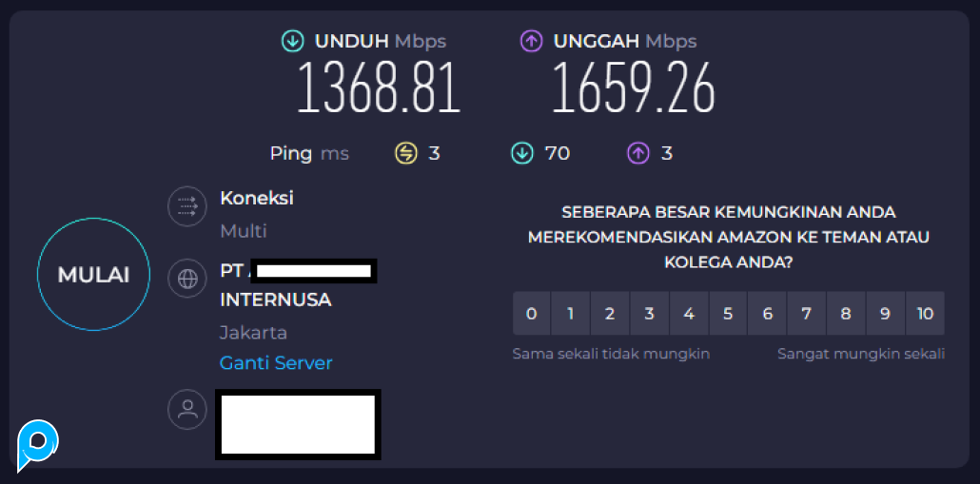
Task: Select rating 5 in the survey
Action: coord(728,314)
